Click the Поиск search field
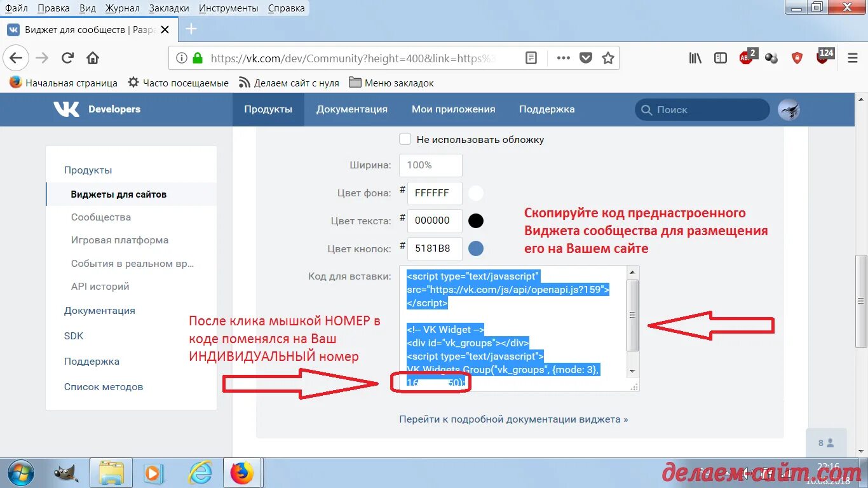The image size is (868, 488). click(x=702, y=109)
